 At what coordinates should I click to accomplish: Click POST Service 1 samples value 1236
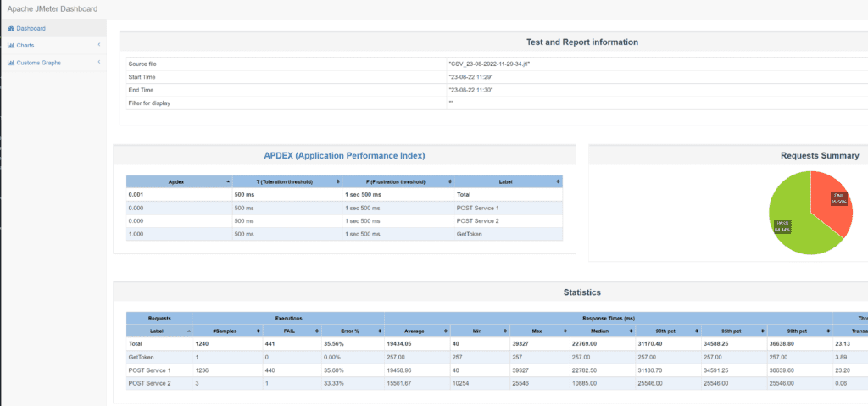coord(202,370)
